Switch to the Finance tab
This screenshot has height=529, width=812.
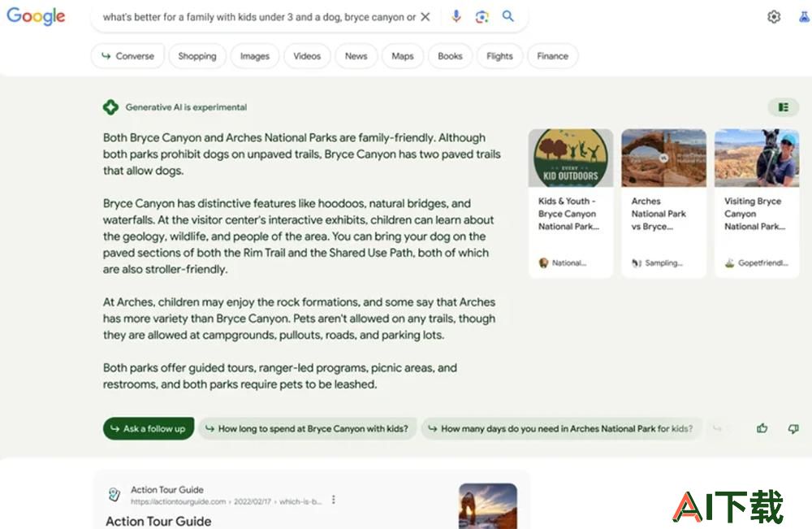click(x=552, y=56)
